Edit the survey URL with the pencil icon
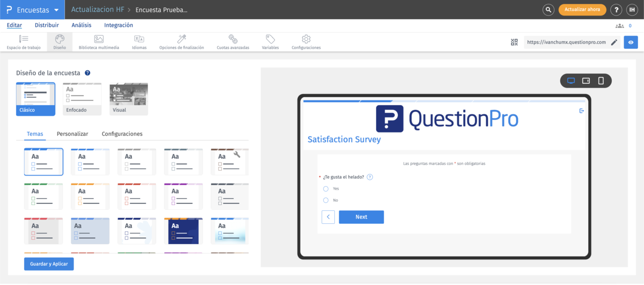Viewport: 644px width, 285px height. [614, 42]
